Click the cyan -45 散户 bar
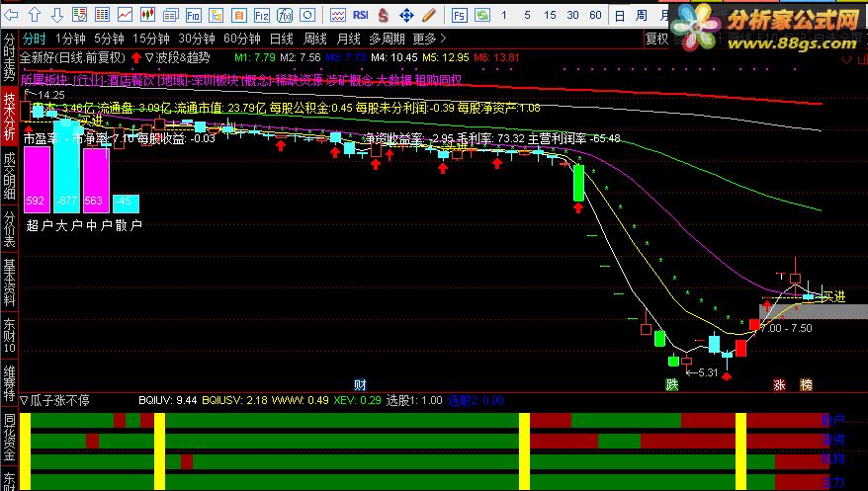868x491 pixels. [x=126, y=204]
